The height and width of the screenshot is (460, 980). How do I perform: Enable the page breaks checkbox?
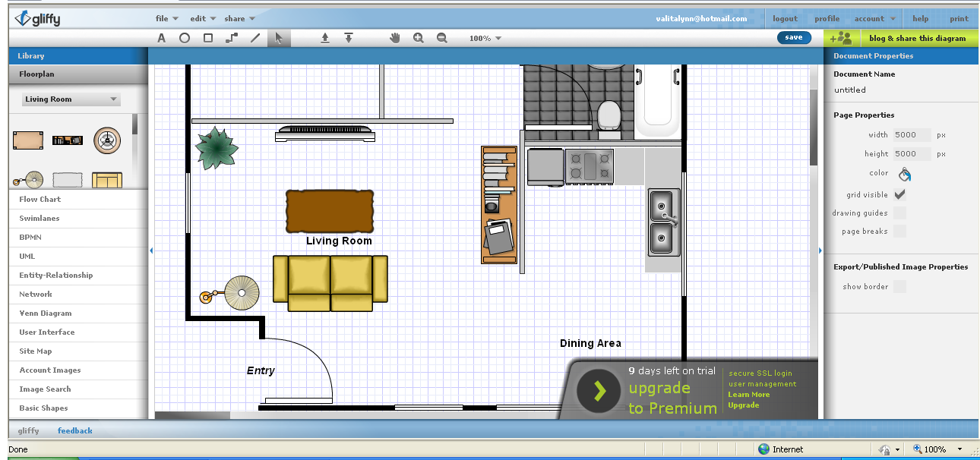[899, 232]
